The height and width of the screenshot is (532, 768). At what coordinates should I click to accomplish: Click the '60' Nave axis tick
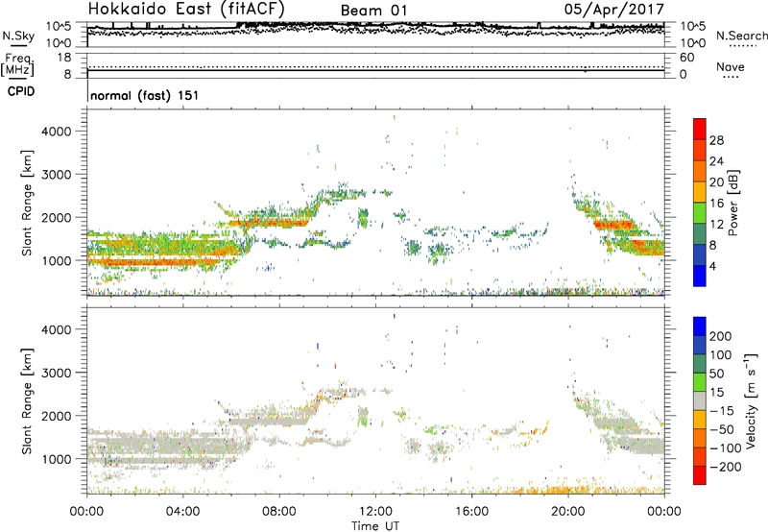pyautogui.click(x=687, y=58)
